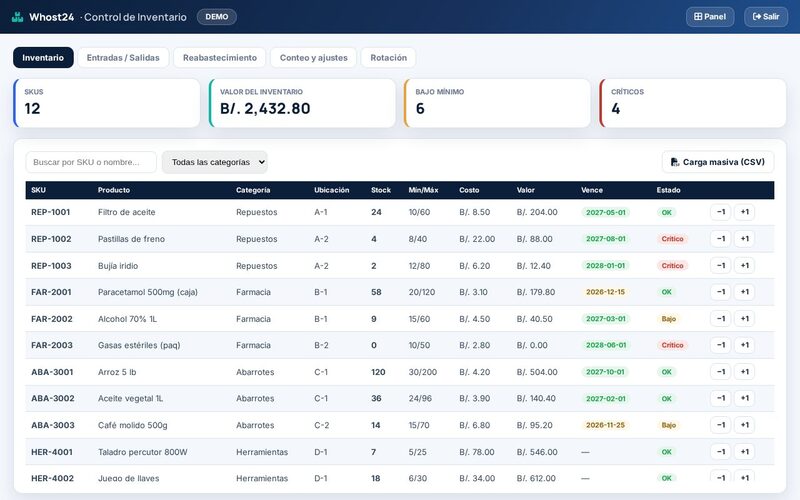The image size is (800, 500).
Task: Increase stock for Arroz 5 lb
Action: click(x=744, y=371)
